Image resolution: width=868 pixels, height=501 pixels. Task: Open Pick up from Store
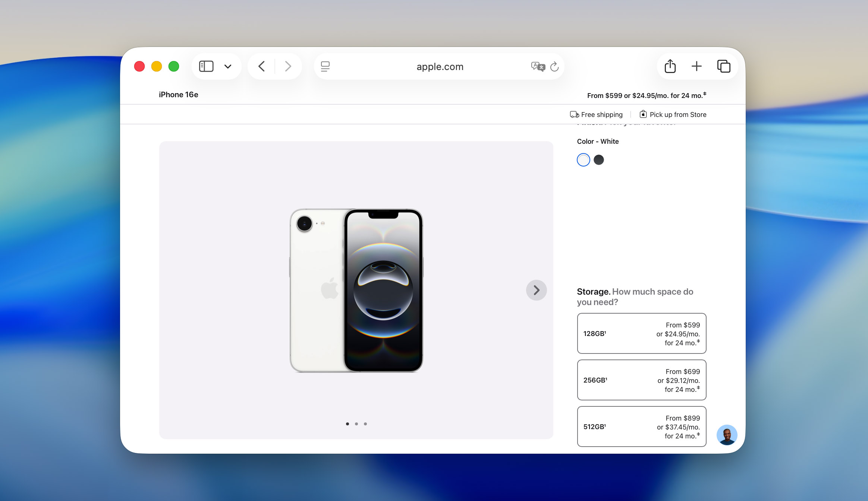677,114
